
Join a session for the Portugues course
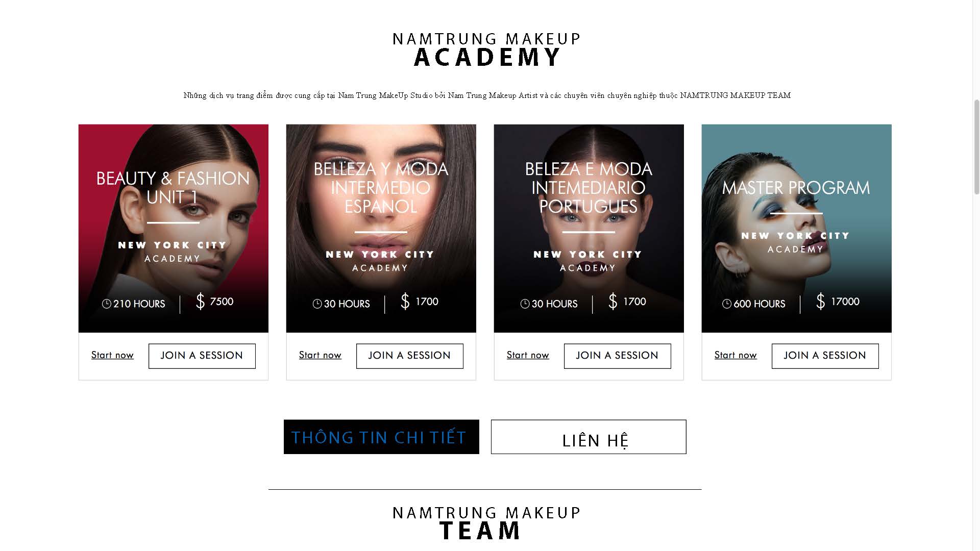618,356
